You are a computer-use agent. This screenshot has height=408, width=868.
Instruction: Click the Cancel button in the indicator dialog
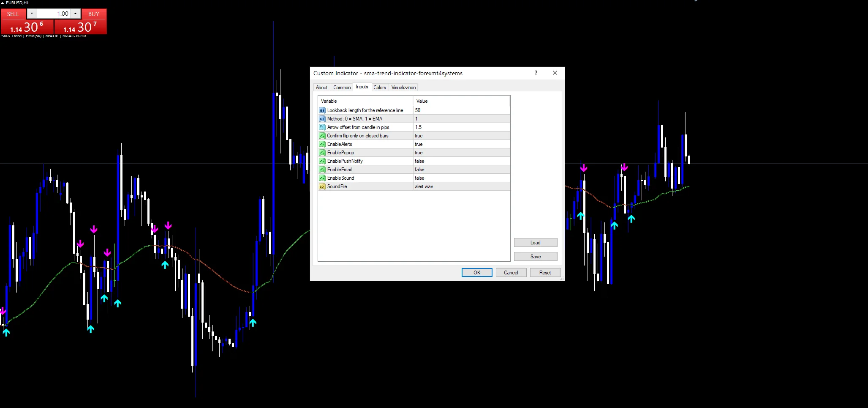[511, 273]
